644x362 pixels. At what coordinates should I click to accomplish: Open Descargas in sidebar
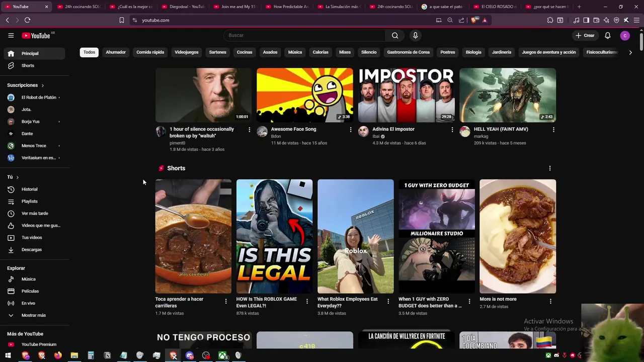tap(34, 249)
